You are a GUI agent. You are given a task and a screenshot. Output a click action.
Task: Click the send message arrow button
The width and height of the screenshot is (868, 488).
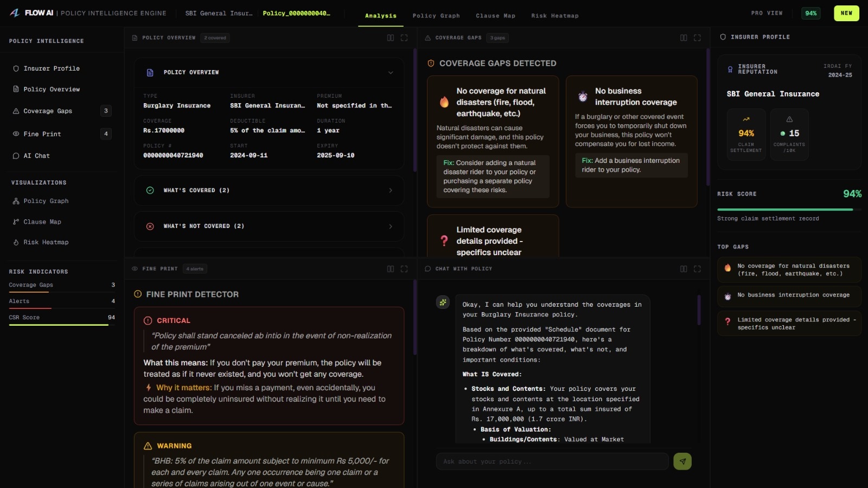(682, 461)
